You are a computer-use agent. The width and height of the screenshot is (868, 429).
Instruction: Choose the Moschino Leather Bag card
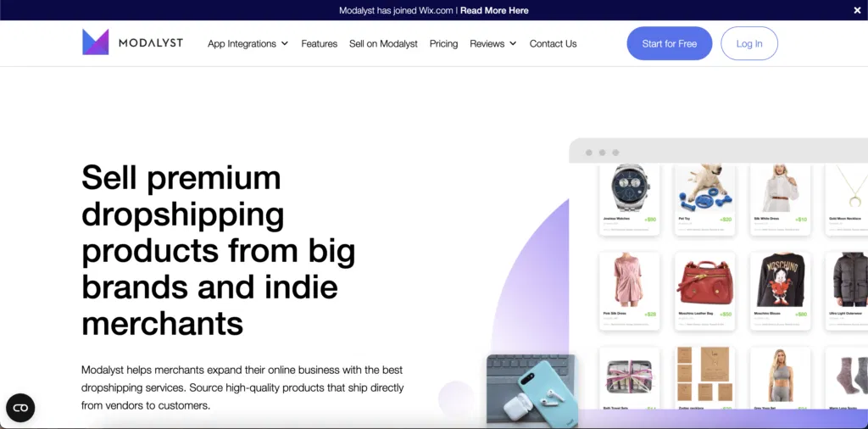point(704,291)
